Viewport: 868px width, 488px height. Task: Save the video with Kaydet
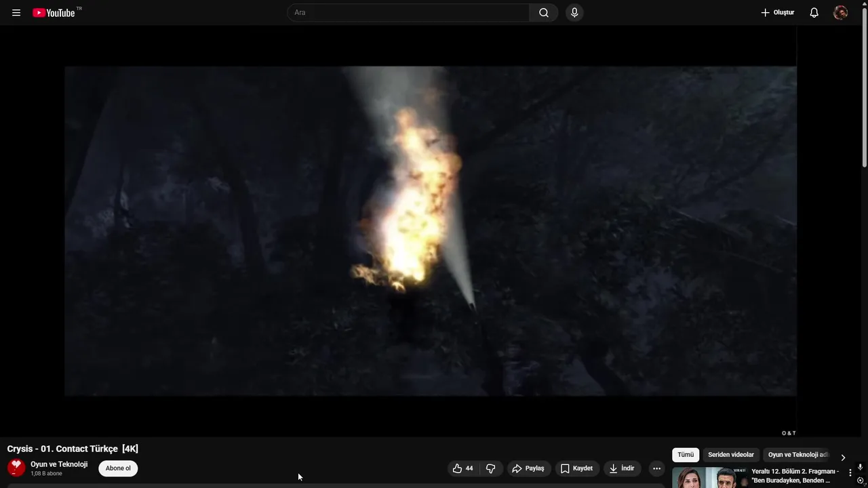[x=577, y=468]
